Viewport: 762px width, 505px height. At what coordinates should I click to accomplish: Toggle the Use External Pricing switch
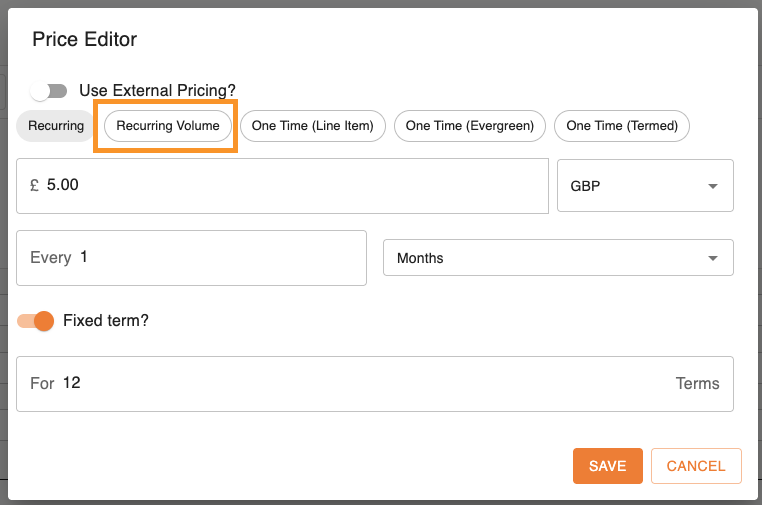[x=48, y=91]
